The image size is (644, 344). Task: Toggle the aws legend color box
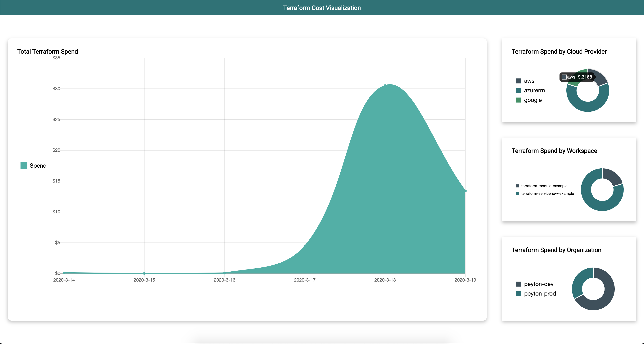[518, 81]
